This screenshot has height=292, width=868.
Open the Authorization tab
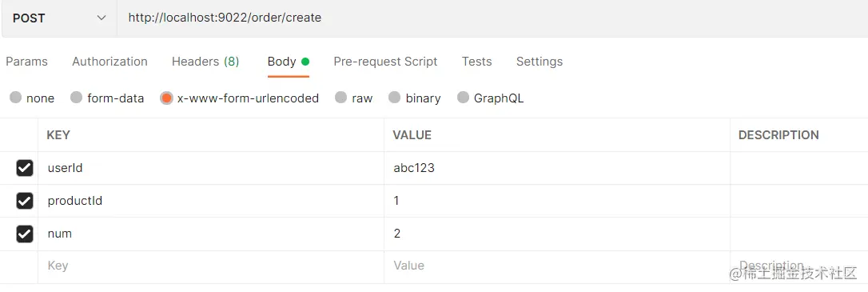click(109, 62)
